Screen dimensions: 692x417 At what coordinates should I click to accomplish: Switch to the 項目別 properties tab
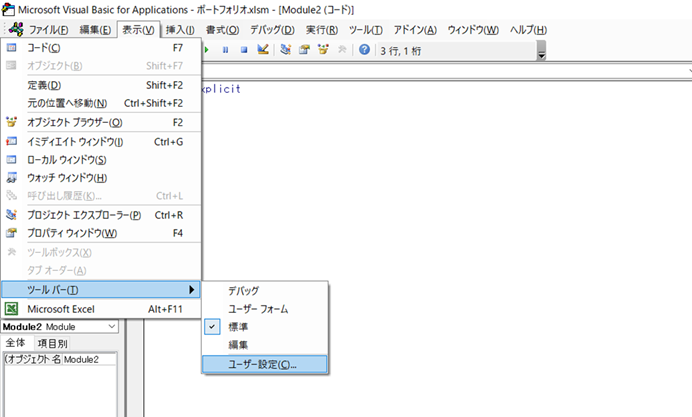tap(52, 344)
